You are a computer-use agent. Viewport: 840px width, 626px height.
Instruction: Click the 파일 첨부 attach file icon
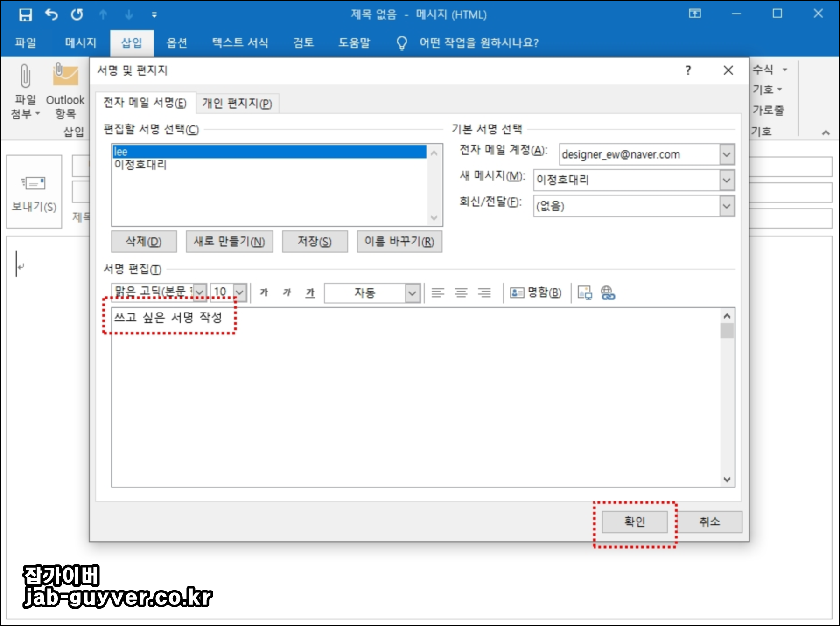click(x=24, y=89)
